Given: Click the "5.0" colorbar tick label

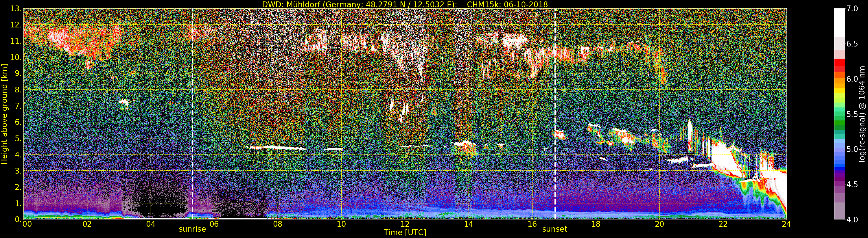Looking at the screenshot, I should tap(852, 149).
